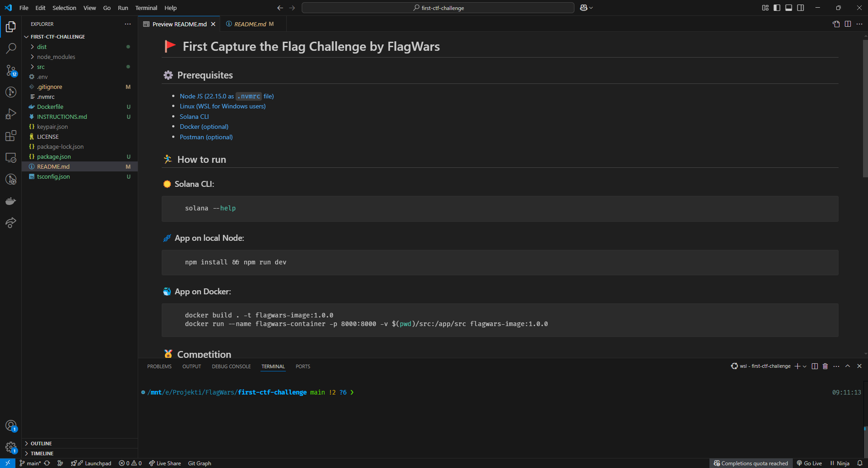
Task: Open Dockerfile in the explorer
Action: [80, 107]
